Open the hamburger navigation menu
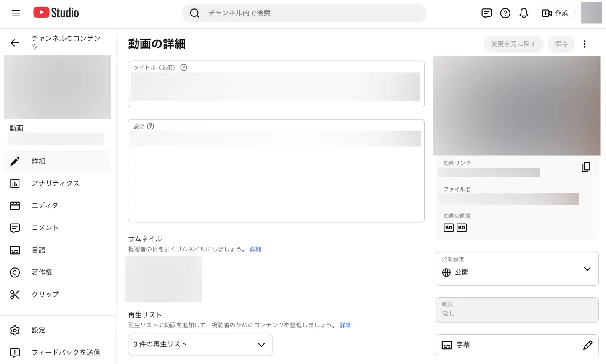Viewport: 606px width, 364px height. pos(16,13)
